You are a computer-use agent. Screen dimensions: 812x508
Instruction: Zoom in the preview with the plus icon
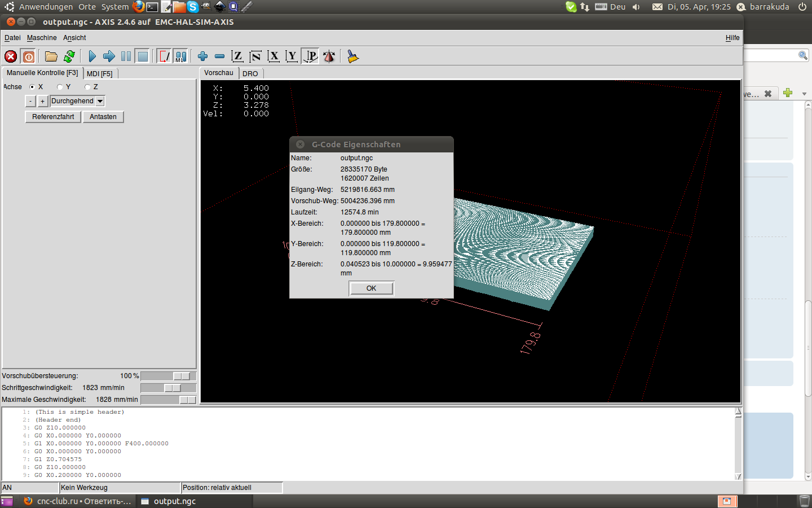pos(203,56)
